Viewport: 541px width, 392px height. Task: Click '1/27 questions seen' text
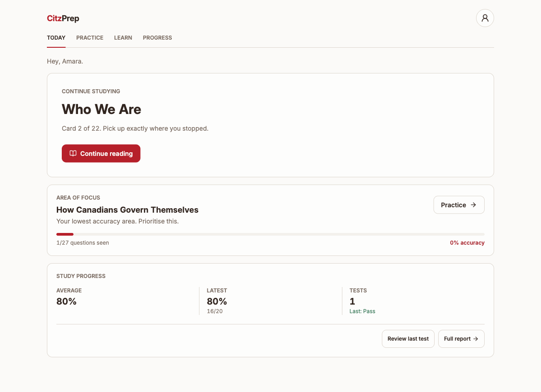[x=83, y=243]
